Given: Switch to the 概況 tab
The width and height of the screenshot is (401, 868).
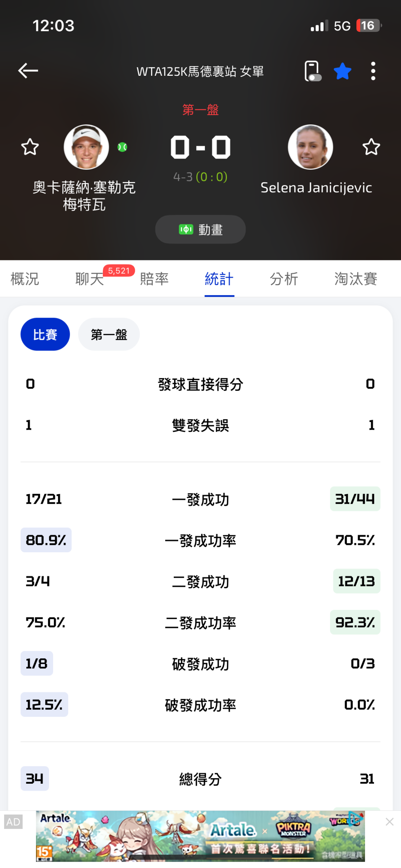Looking at the screenshot, I should (25, 279).
